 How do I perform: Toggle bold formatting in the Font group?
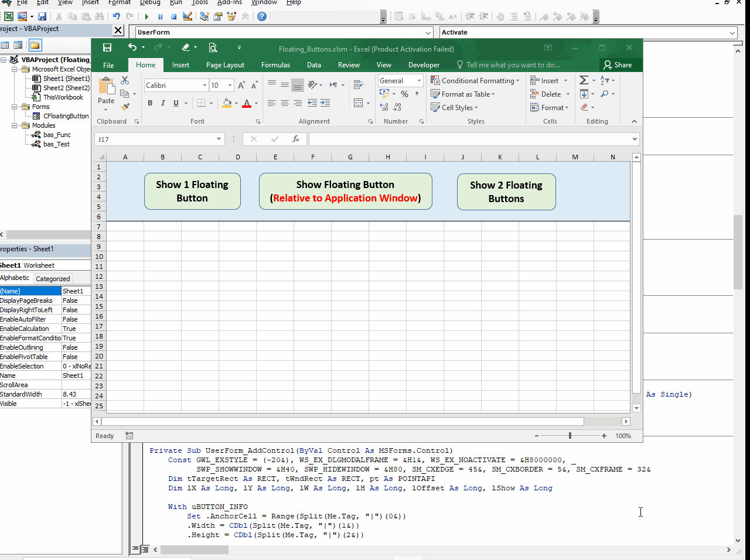pyautogui.click(x=150, y=103)
